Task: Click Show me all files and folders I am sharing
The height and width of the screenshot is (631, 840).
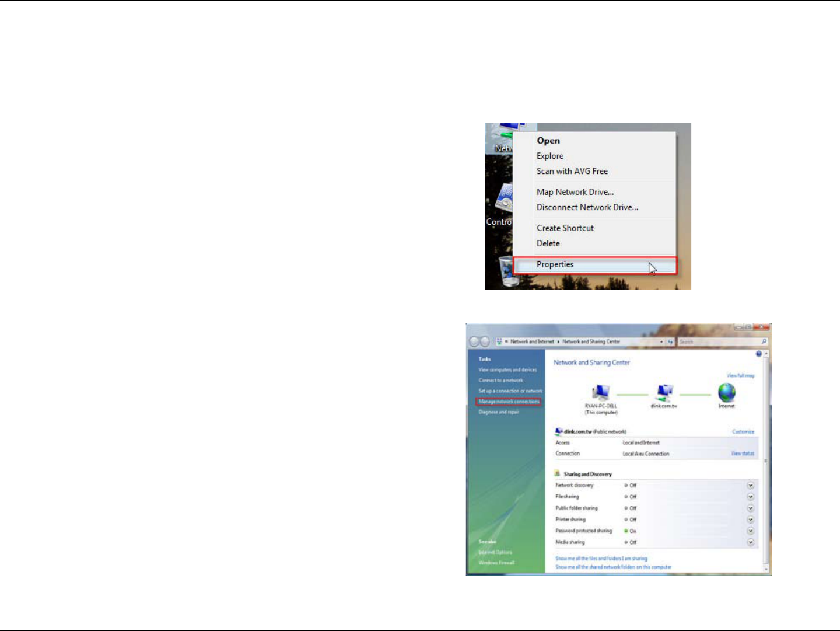Action: point(601,559)
